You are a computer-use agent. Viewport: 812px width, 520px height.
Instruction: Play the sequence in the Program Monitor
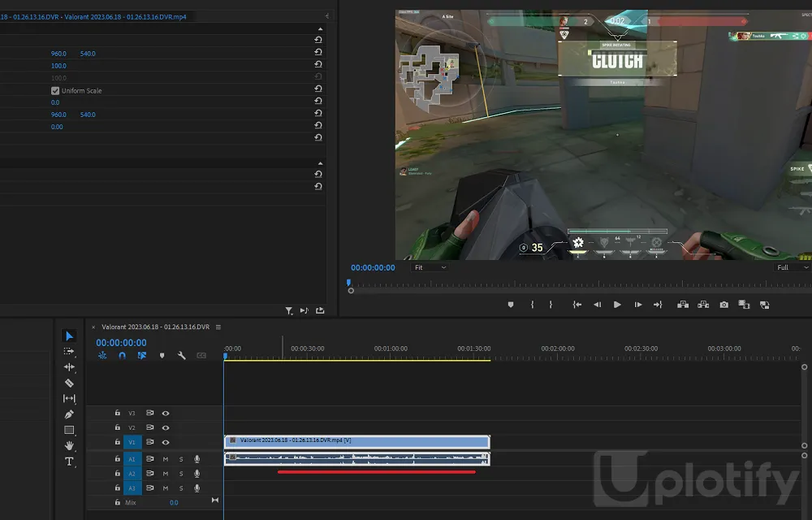click(x=617, y=305)
